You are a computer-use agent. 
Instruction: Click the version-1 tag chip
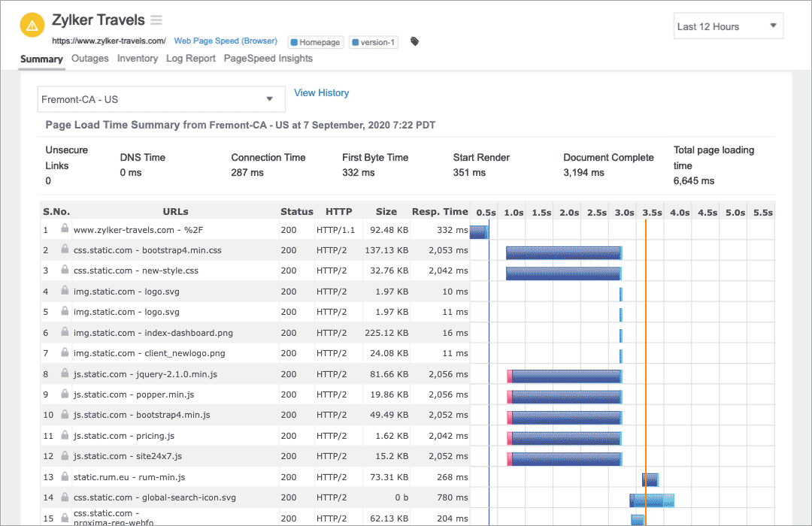pyautogui.click(x=373, y=42)
